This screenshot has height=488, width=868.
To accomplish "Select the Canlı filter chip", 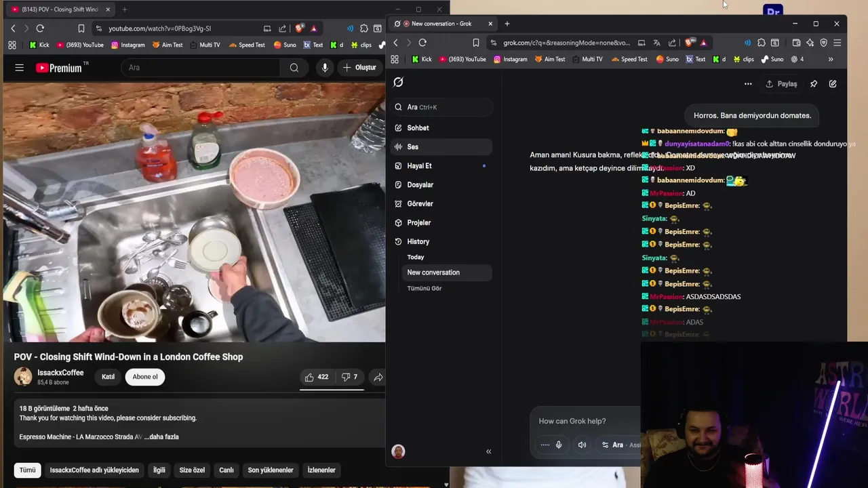I will coord(226,470).
